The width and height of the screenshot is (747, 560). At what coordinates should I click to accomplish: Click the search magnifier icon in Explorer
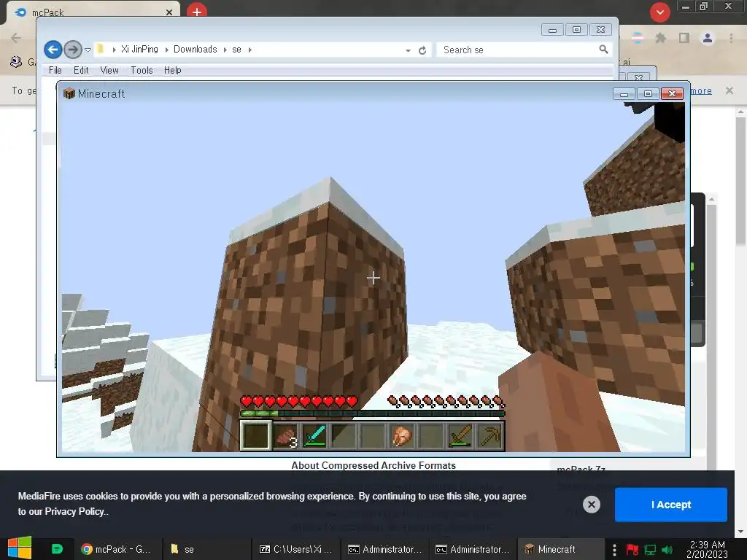[603, 50]
